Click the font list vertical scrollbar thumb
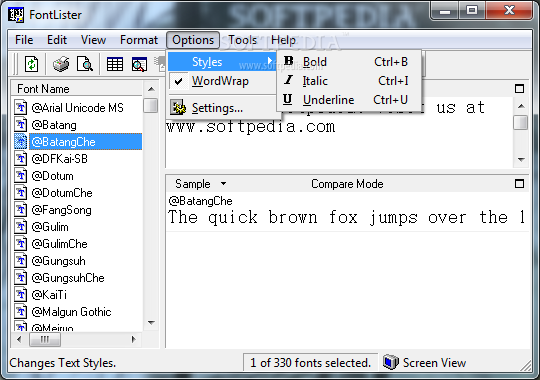This screenshot has width=540, height=380. [x=150, y=105]
